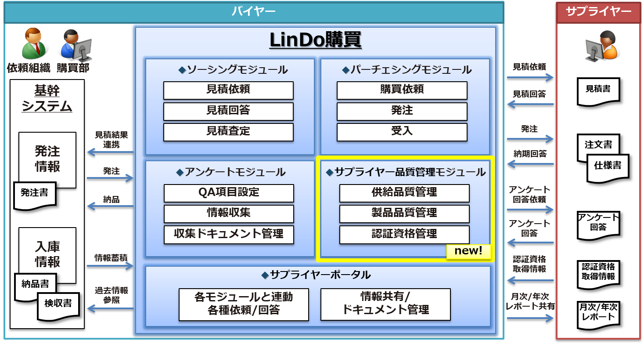Viewport: 644px width, 344px height.
Task: Click the LinDo購買 title
Action: 315,40
